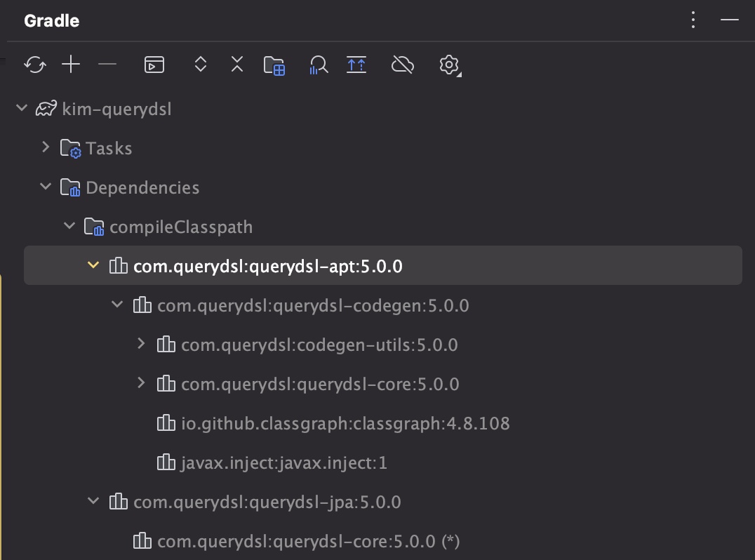
Task: Expand querydsl-core:5.0.0 under codegen
Action: click(141, 382)
